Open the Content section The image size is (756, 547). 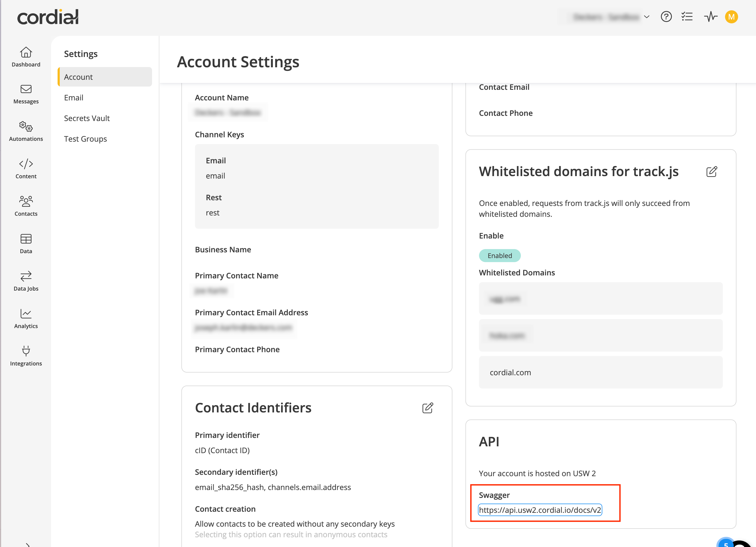click(26, 169)
